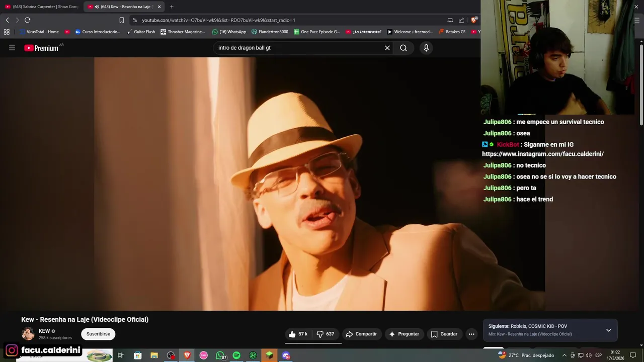Switch to Sabrina Carpenter tab
Image resolution: width=644 pixels, height=362 pixels.
tap(41, 7)
